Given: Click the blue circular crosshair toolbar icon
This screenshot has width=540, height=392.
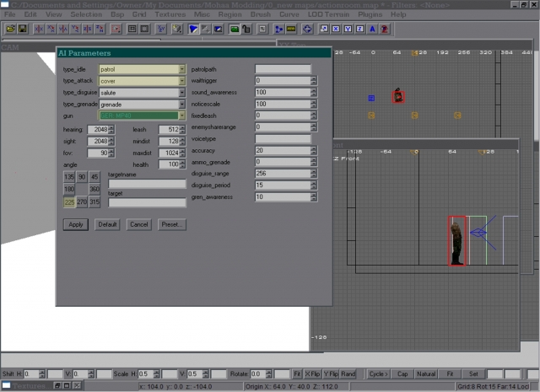Looking at the screenshot, I should pos(307,29).
